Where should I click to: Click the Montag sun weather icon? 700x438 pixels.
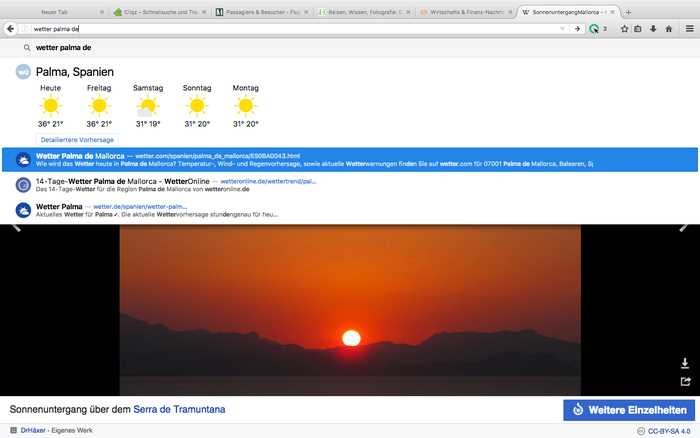[x=246, y=106]
